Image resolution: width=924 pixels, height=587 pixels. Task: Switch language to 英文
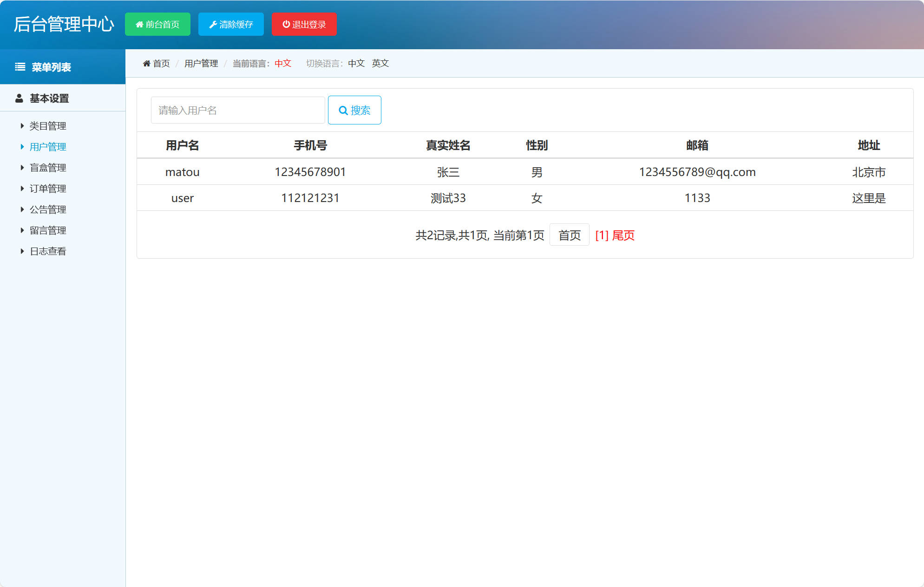[380, 63]
